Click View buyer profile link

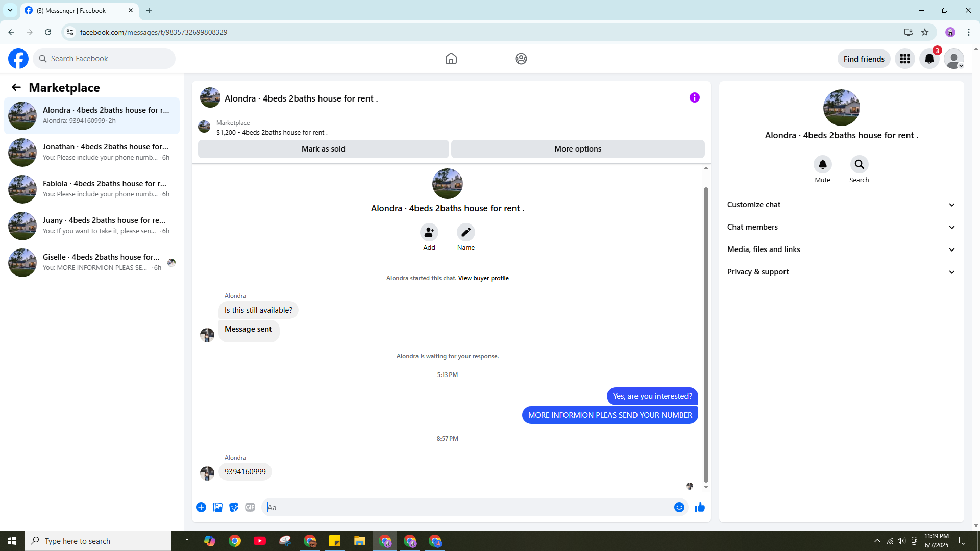483,278
